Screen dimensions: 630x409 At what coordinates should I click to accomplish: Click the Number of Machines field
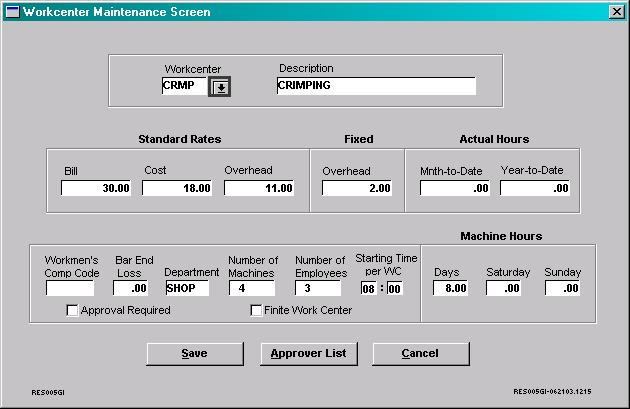(252, 288)
